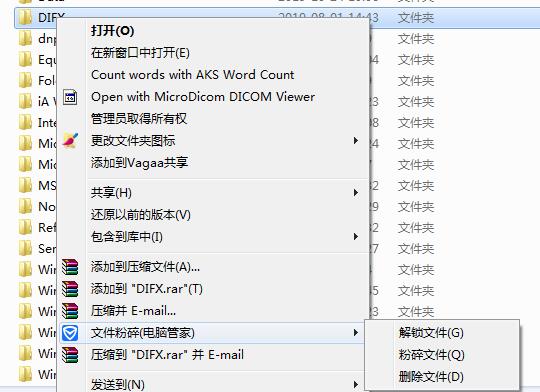Viewport: 540px width, 392px height.
Task: Click the MicroDicom DICOM Viewer icon
Action: (70, 97)
